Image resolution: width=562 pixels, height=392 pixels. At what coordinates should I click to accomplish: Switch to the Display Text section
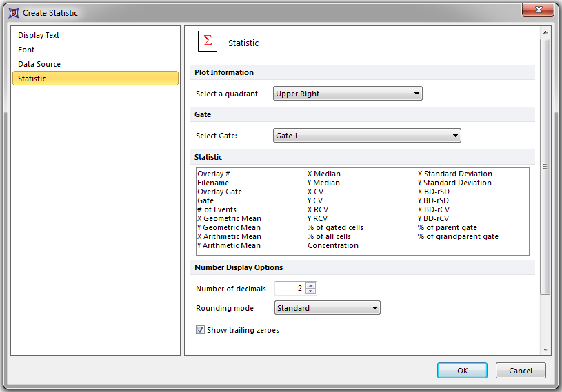39,35
